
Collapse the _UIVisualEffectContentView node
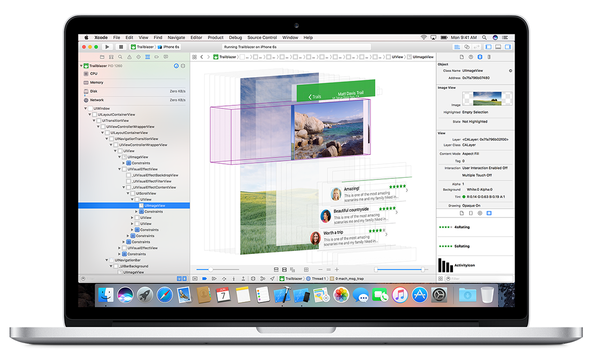click(x=124, y=187)
